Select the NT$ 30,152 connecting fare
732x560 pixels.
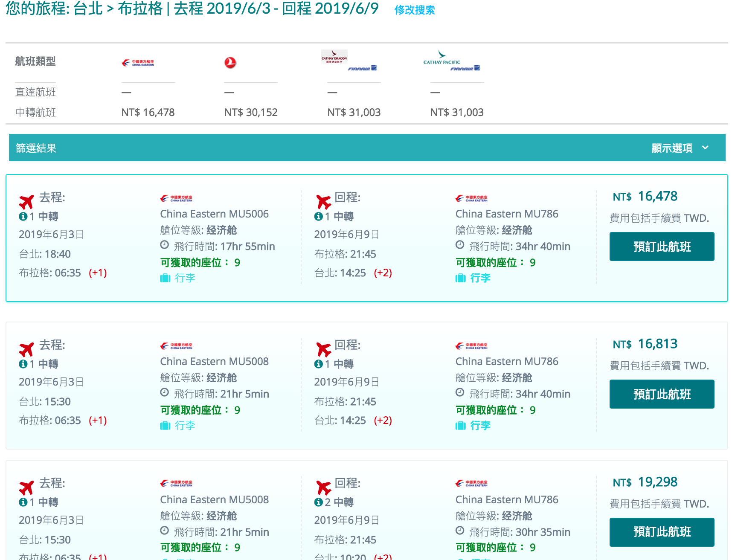point(251,113)
